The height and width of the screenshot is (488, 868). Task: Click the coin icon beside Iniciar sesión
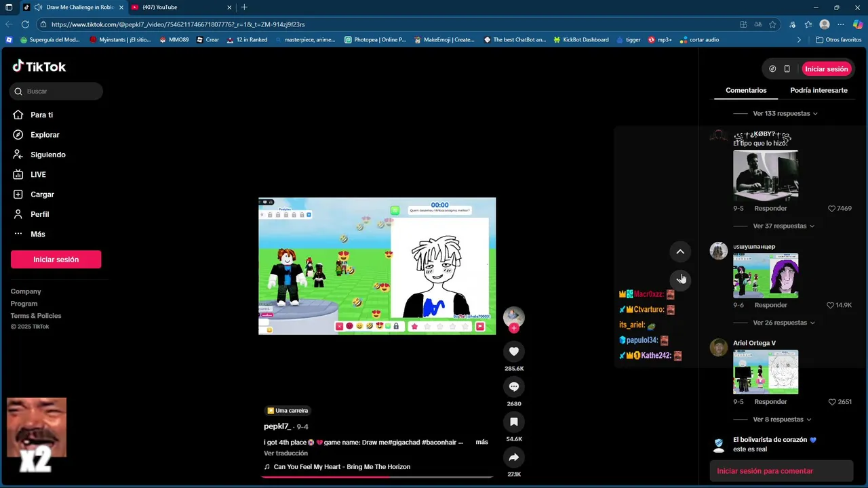pos(772,68)
